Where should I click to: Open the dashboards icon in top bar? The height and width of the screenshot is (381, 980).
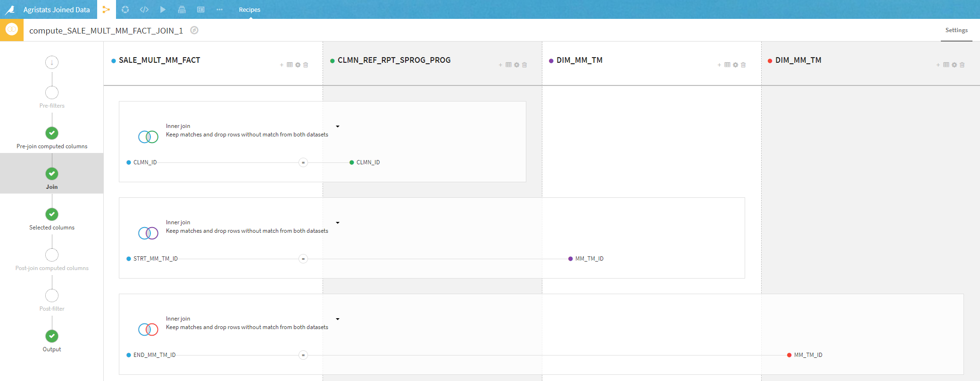tap(200, 9)
